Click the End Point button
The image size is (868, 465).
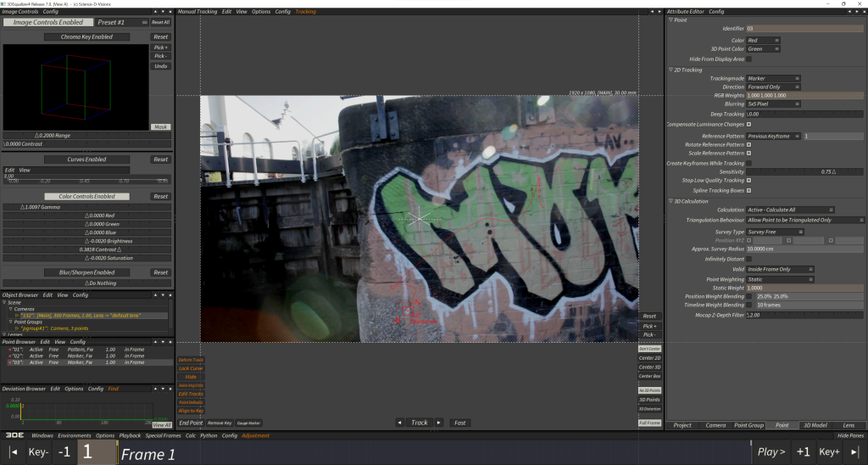tap(191, 423)
